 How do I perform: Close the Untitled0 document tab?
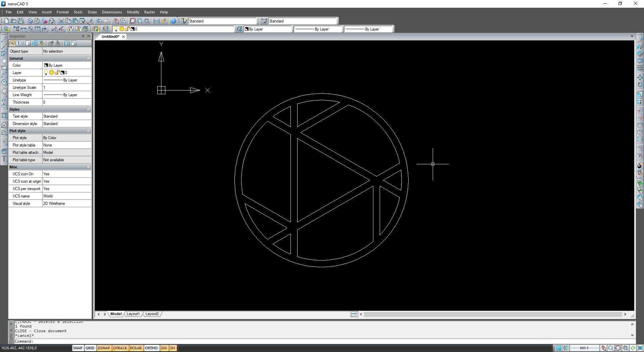click(123, 37)
